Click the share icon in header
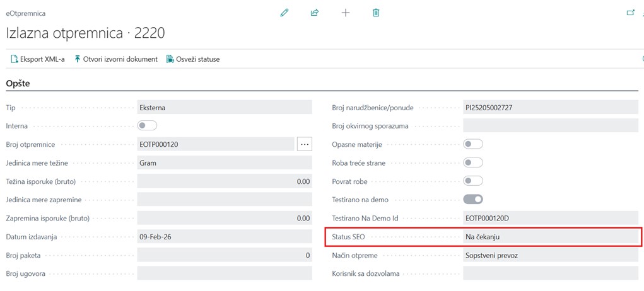The height and width of the screenshot is (291, 644). click(x=315, y=13)
